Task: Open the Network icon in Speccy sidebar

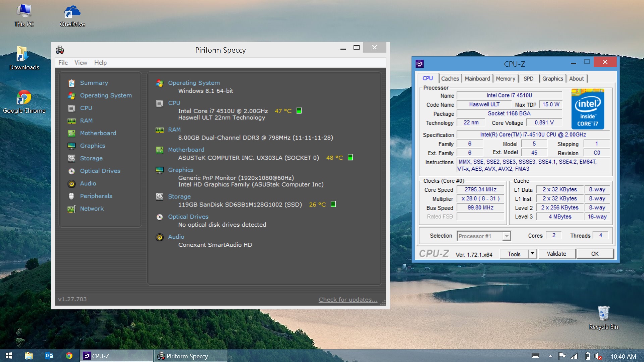Action: coord(71,209)
